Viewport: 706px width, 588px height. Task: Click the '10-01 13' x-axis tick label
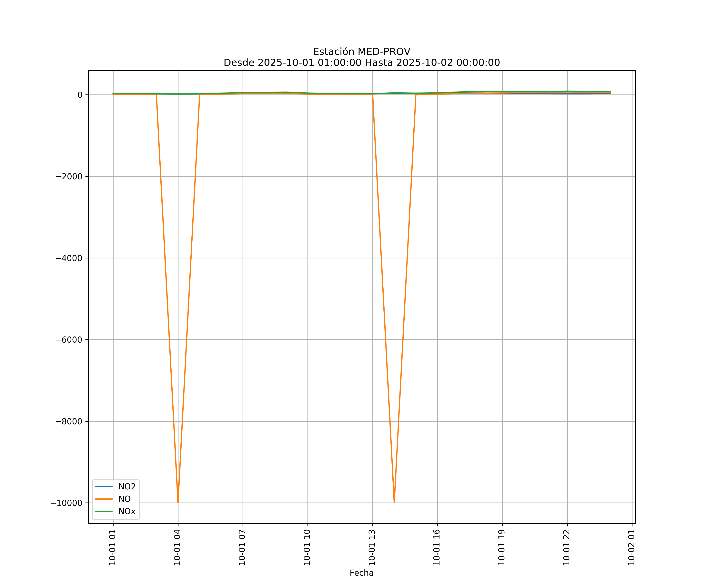point(372,547)
